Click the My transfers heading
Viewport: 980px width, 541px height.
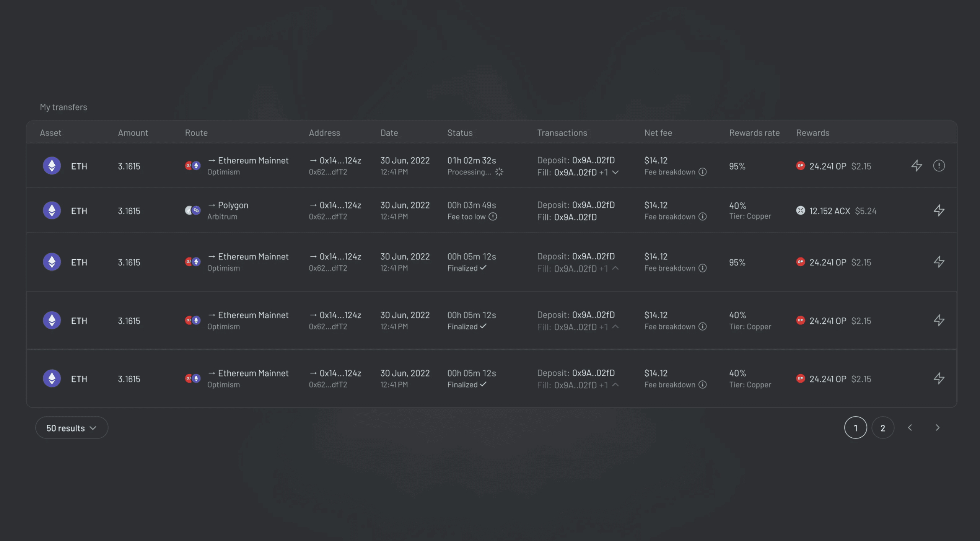[x=63, y=107]
